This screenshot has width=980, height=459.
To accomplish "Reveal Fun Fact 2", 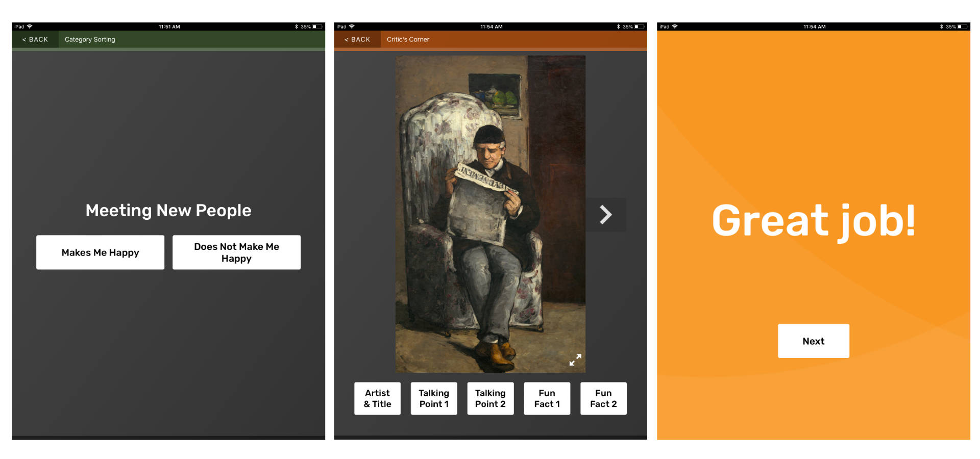I will pos(603,398).
